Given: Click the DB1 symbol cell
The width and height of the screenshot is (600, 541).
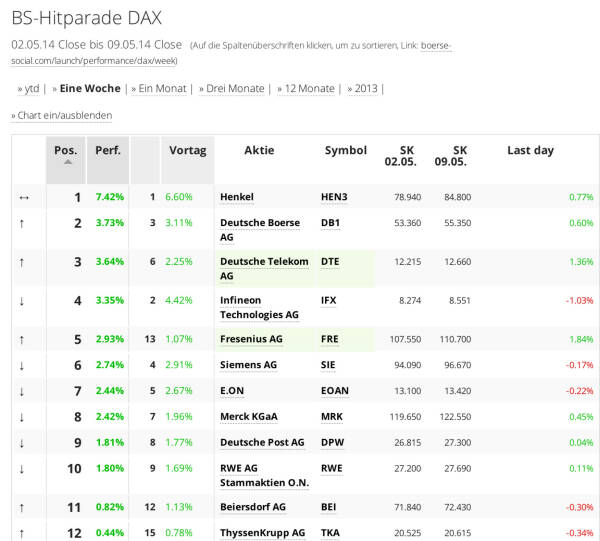Looking at the screenshot, I should tap(330, 223).
